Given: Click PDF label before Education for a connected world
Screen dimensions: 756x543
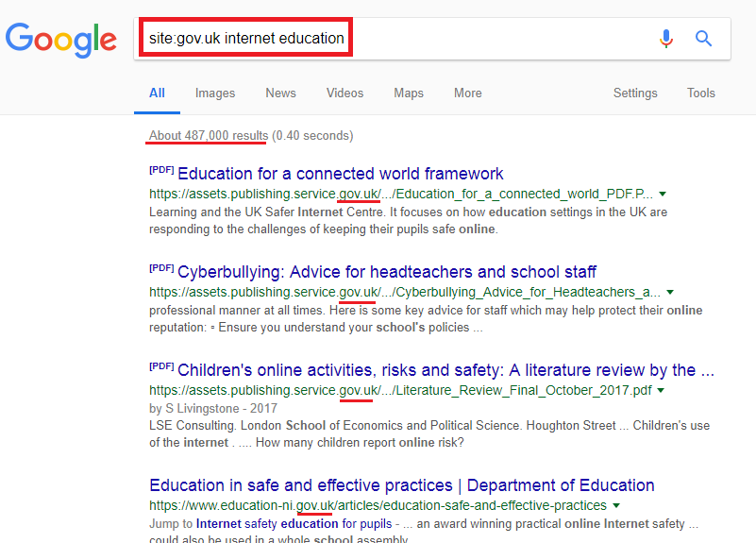Looking at the screenshot, I should [x=161, y=170].
